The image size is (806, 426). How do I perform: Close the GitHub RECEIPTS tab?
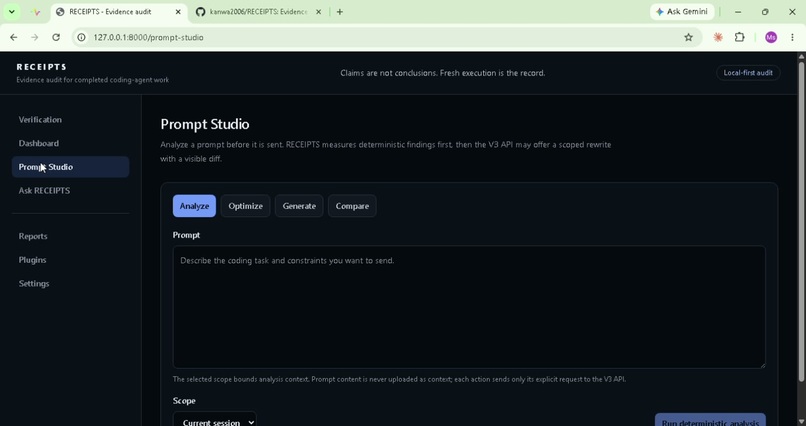pyautogui.click(x=318, y=12)
